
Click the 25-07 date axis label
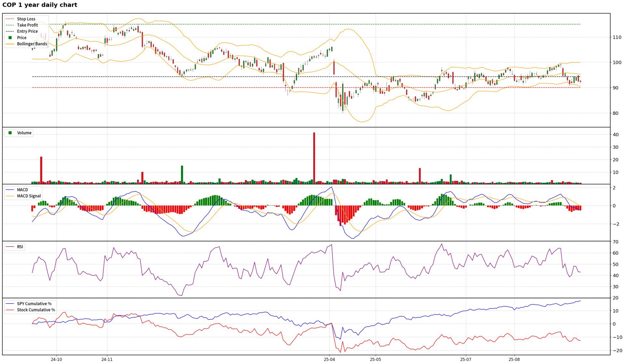[x=466, y=359]
